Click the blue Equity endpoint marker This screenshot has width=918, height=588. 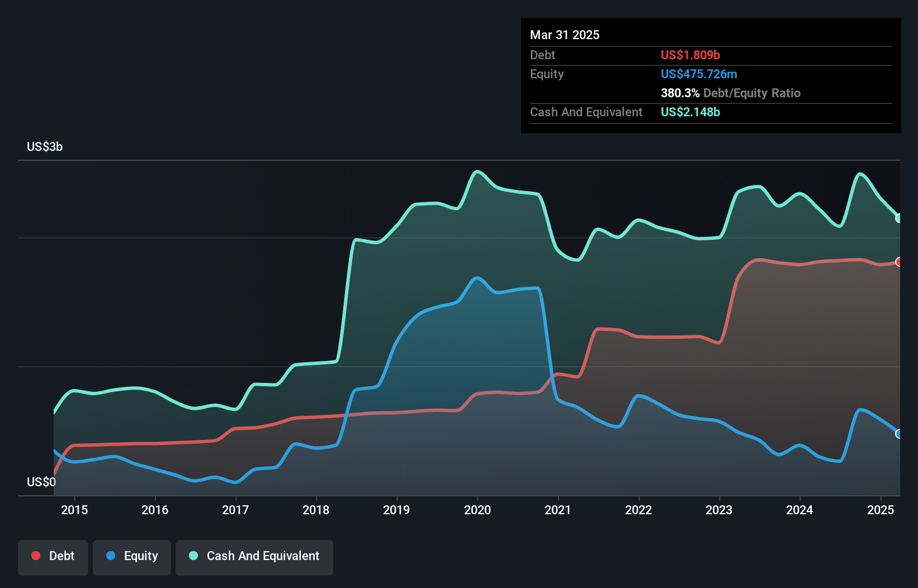pyautogui.click(x=899, y=434)
